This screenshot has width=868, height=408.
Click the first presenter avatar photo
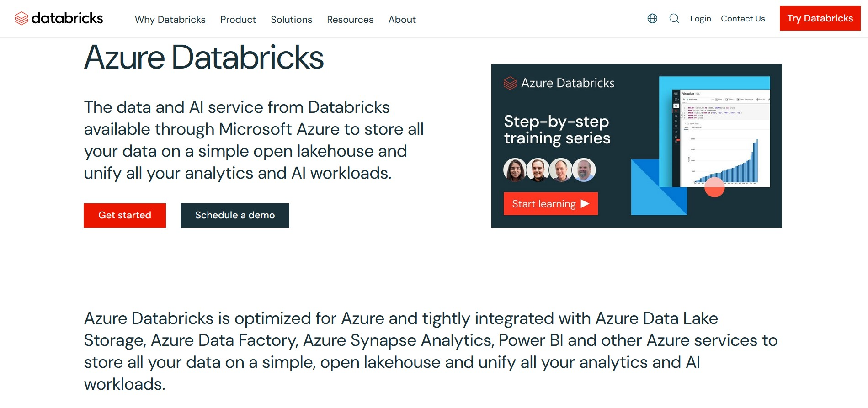coord(515,170)
